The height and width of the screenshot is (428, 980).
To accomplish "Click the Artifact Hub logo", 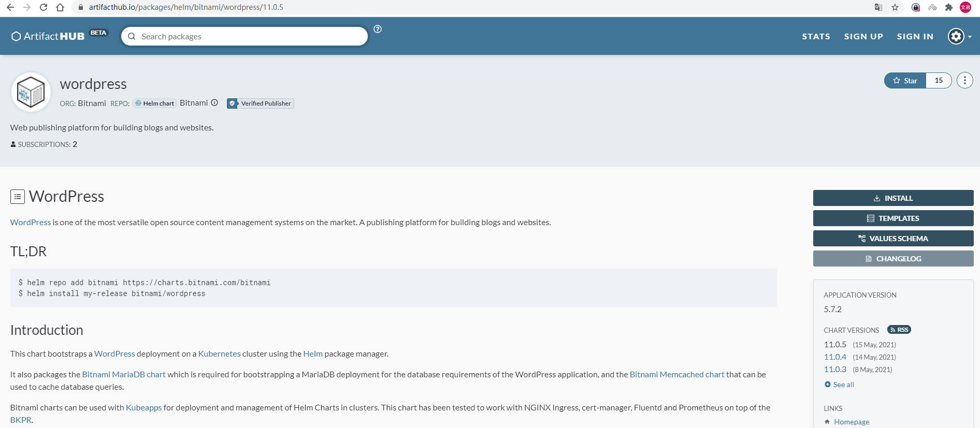I will point(48,36).
